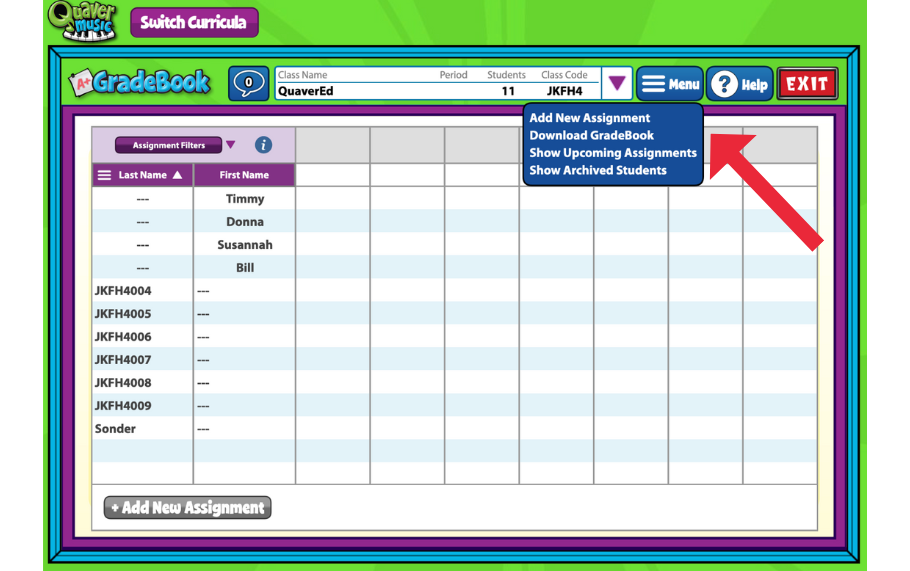This screenshot has width=910, height=571.
Task: Choose Add New Assignment from menu
Action: point(589,118)
